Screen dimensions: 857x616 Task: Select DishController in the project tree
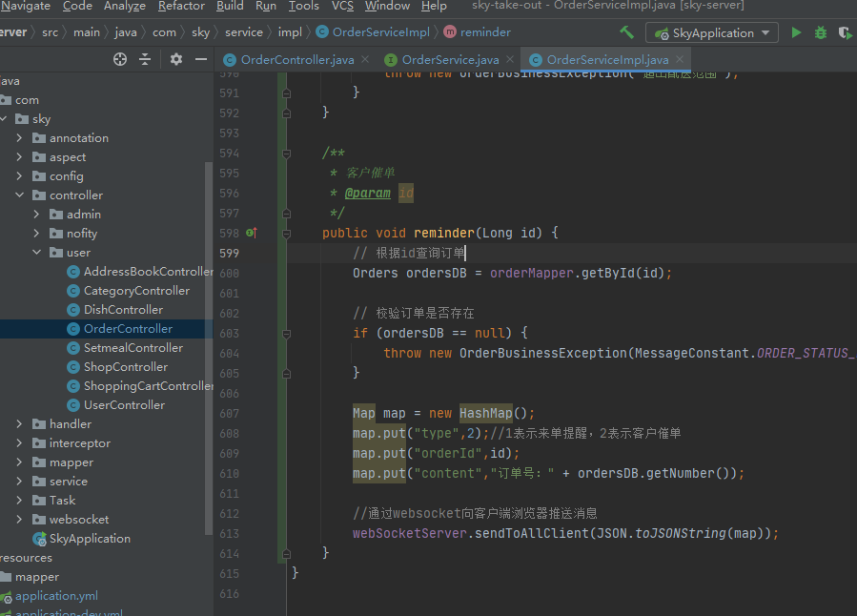point(123,310)
